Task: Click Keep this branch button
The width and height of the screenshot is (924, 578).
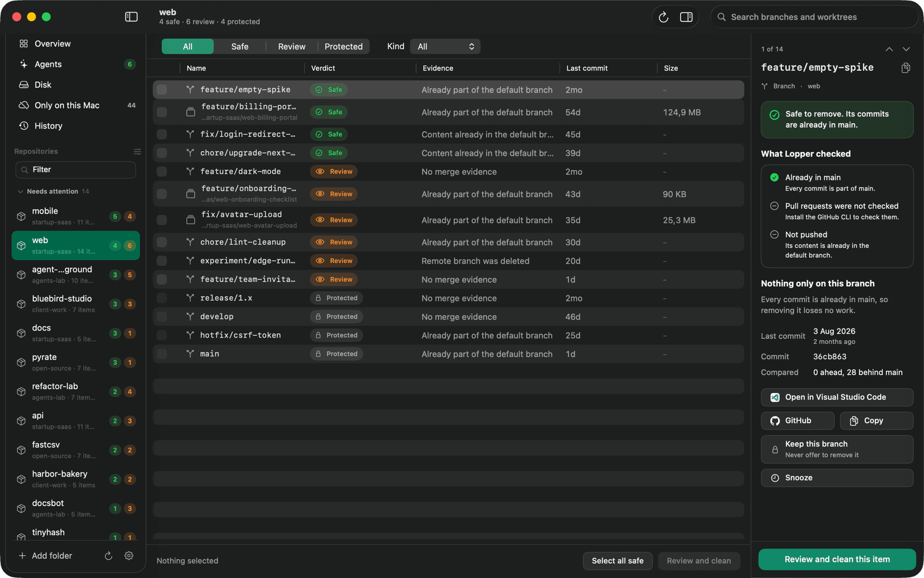Action: pyautogui.click(x=837, y=449)
